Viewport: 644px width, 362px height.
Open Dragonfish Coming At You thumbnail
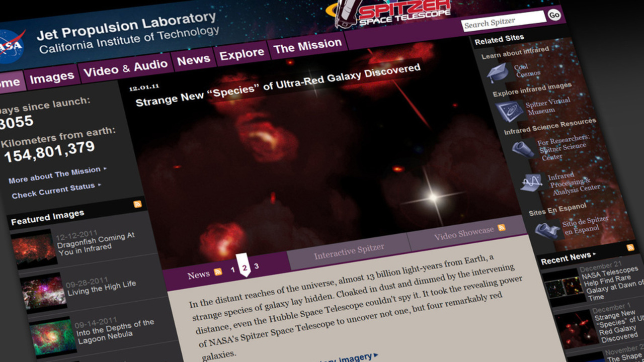pos(34,247)
